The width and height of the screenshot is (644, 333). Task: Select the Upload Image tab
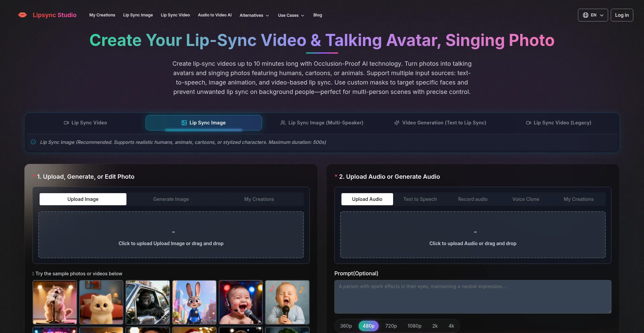coord(83,199)
